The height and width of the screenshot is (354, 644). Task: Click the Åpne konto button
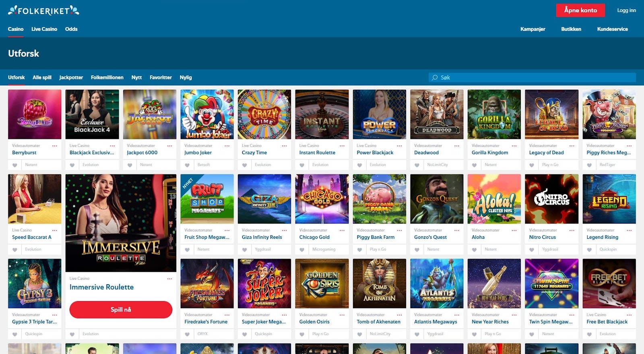click(x=580, y=10)
